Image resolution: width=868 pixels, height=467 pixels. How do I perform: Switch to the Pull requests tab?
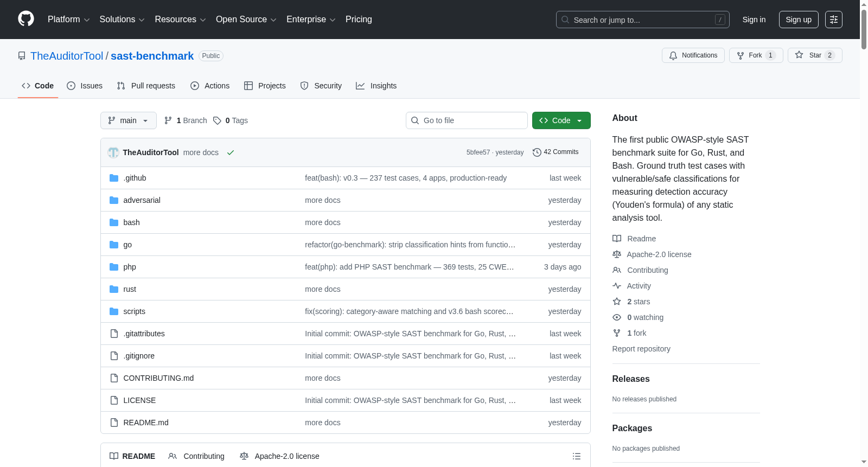[x=146, y=86]
